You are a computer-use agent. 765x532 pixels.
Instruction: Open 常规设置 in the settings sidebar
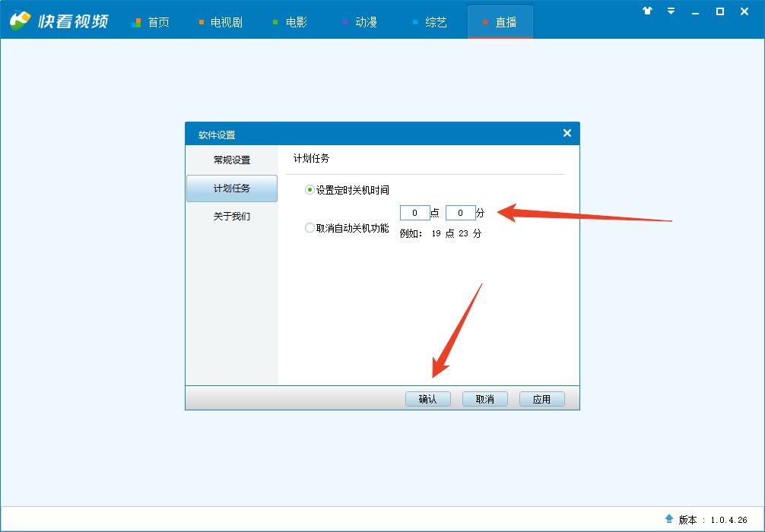coord(232,160)
